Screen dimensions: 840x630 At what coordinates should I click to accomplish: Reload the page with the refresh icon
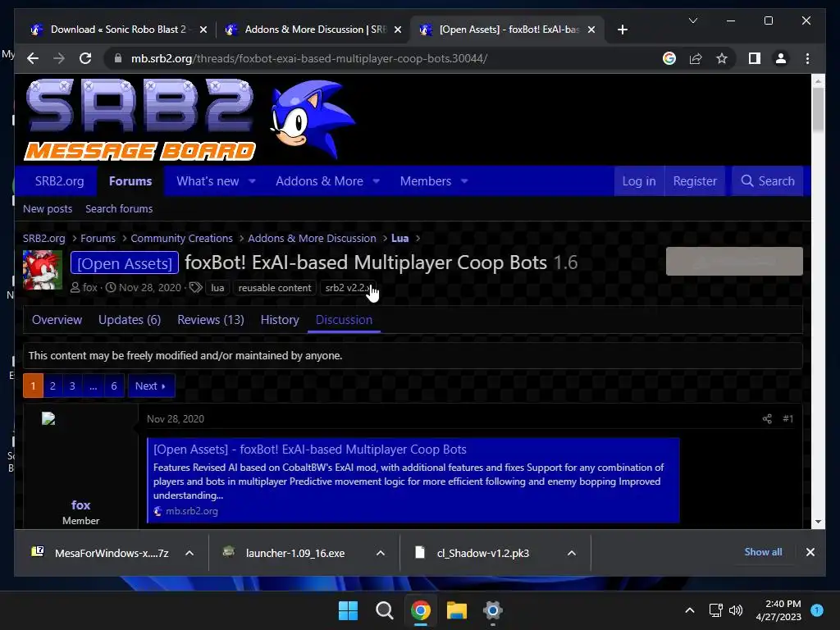(85, 58)
